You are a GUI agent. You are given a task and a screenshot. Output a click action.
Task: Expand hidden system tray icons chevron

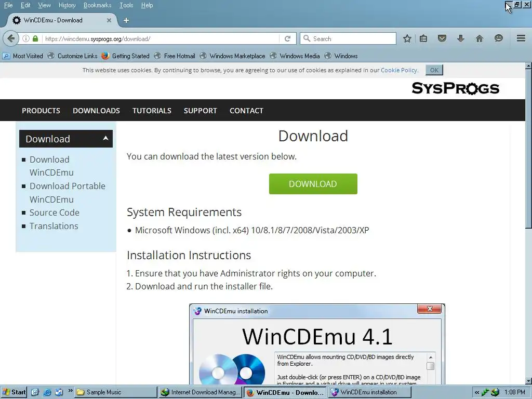click(x=477, y=393)
